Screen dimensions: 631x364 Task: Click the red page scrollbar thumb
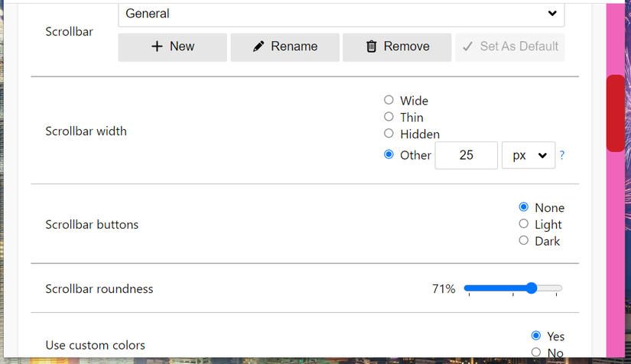coord(615,113)
